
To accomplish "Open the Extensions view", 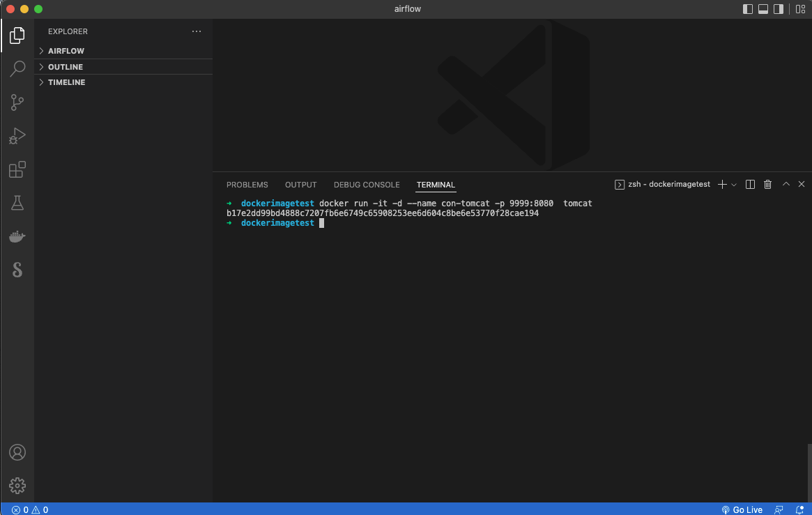I will tap(17, 169).
